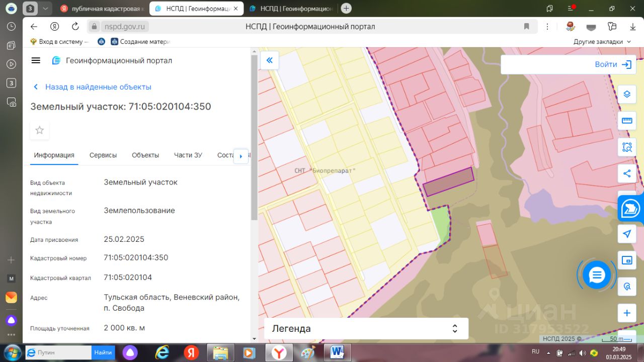Image resolution: width=644 pixels, height=362 pixels.
Task: Open Создание матери bookmark
Action: tap(141, 42)
